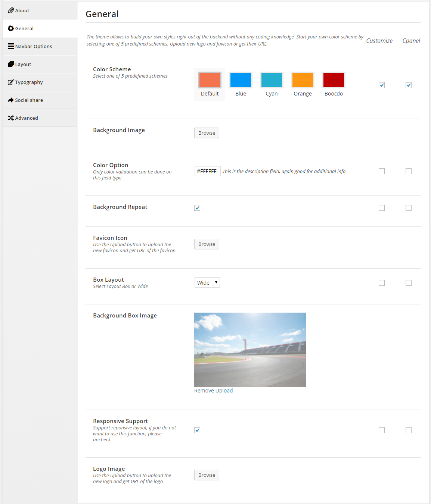Click Browse for Logo Image
This screenshot has width=431, height=504.
tap(207, 475)
